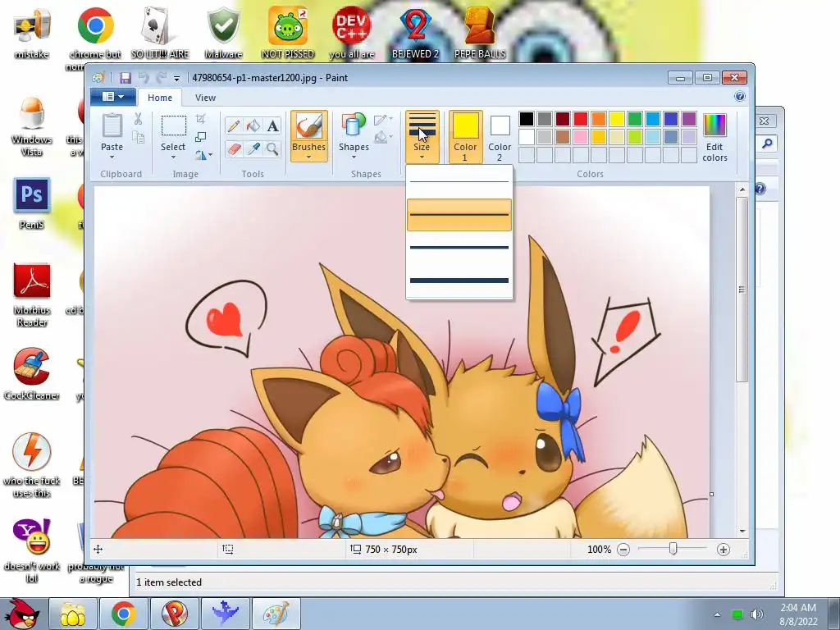The height and width of the screenshot is (630, 840).
Task: Switch to the View ribbon tab
Action: click(x=205, y=98)
